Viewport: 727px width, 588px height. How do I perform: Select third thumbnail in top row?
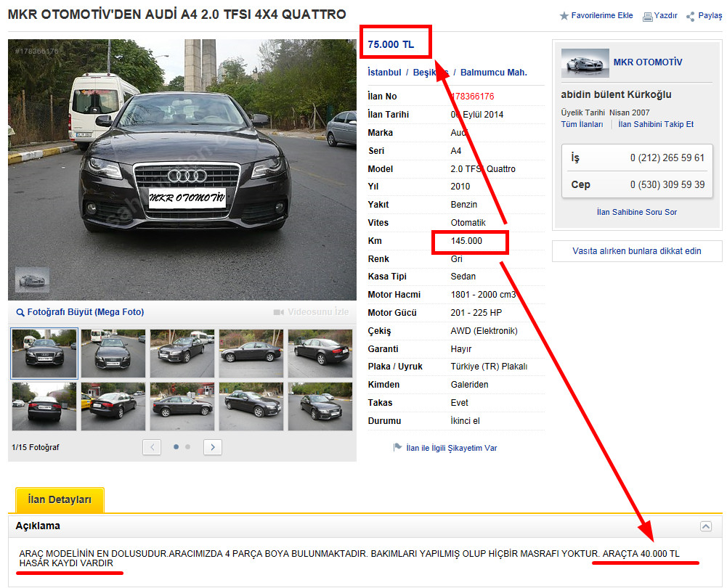(182, 354)
